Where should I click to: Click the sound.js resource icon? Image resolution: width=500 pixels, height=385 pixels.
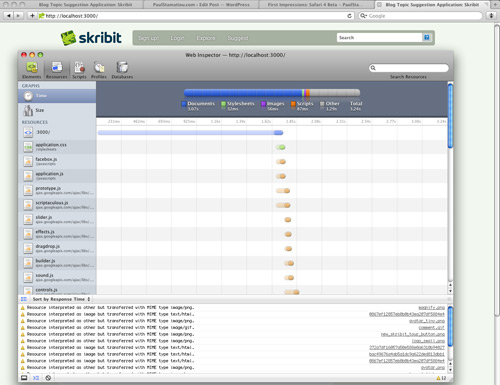28,277
